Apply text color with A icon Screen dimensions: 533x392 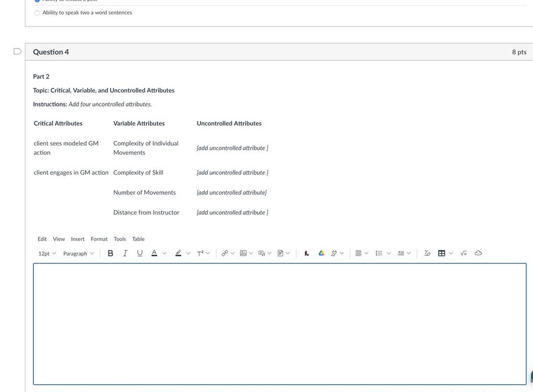[x=154, y=253]
